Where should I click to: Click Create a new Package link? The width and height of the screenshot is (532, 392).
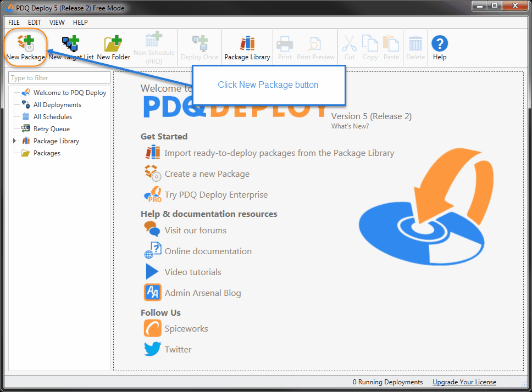click(x=207, y=174)
